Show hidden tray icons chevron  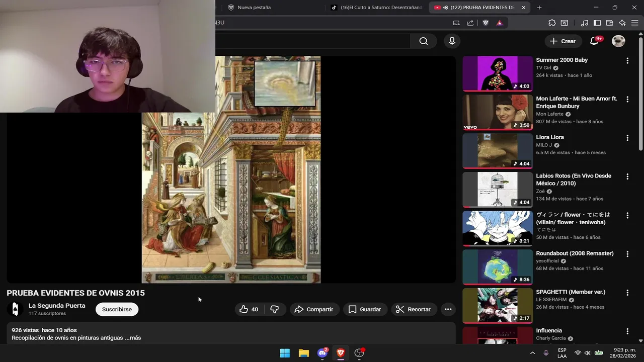pyautogui.click(x=532, y=353)
